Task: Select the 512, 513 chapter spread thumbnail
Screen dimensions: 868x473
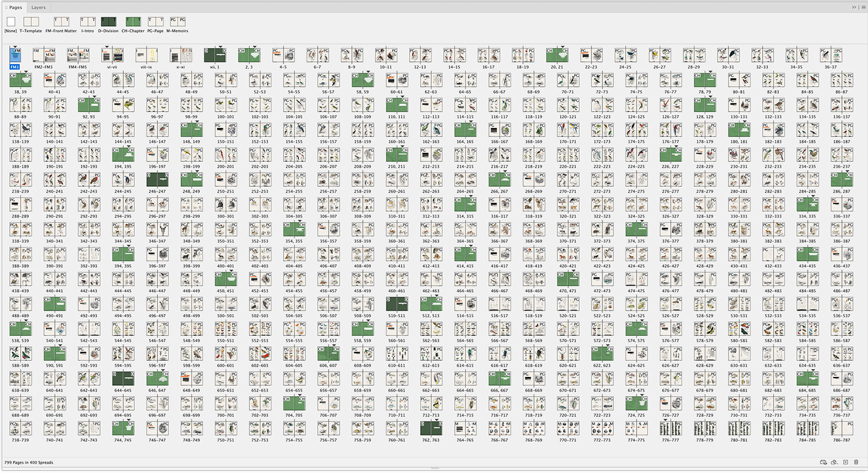Action: [x=431, y=304]
